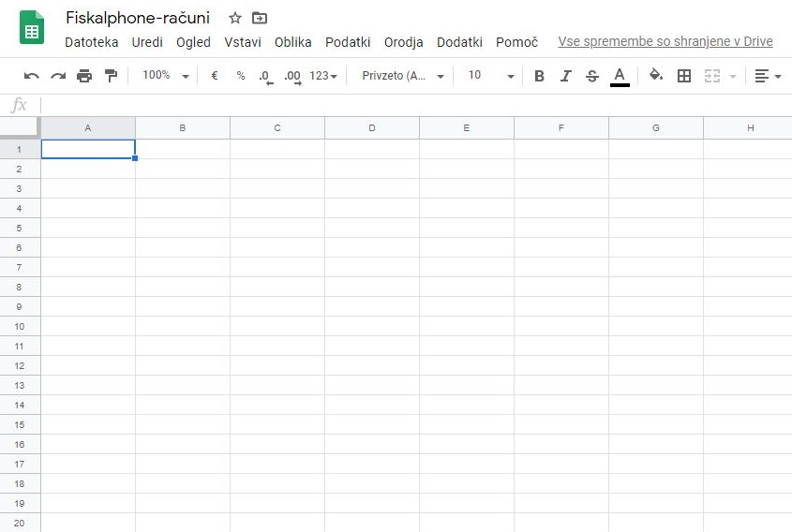
Task: Select row 1 header
Action: (x=20, y=150)
